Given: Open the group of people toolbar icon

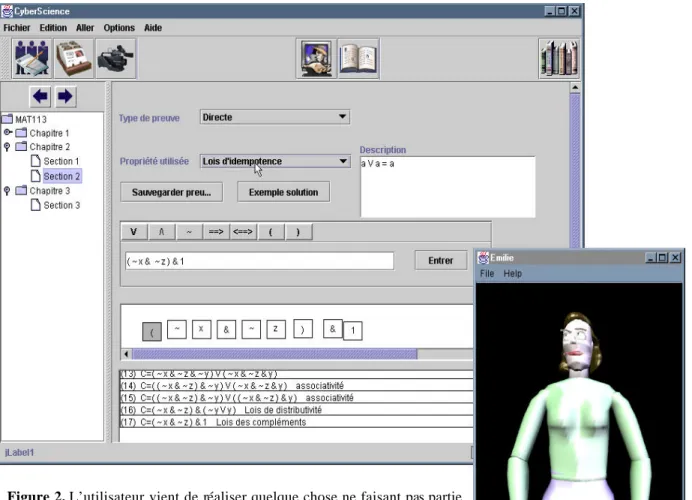Looking at the screenshot, I should click(32, 58).
